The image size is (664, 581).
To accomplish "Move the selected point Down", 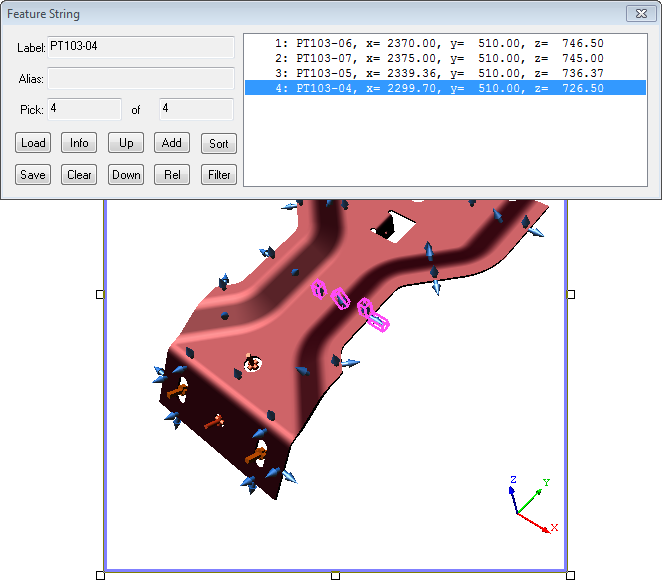I will 126,175.
